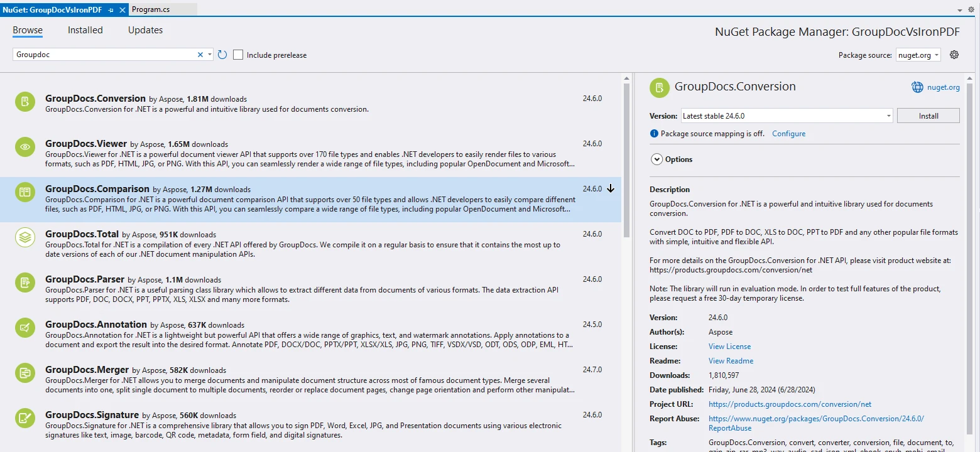980x452 pixels.
Task: Toggle Include prerelease checkbox
Action: pos(238,55)
